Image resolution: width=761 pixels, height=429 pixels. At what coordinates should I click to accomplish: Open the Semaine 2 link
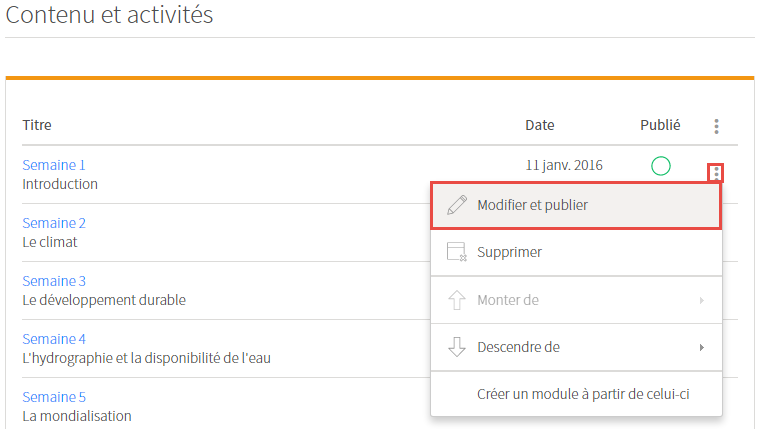pyautogui.click(x=54, y=223)
